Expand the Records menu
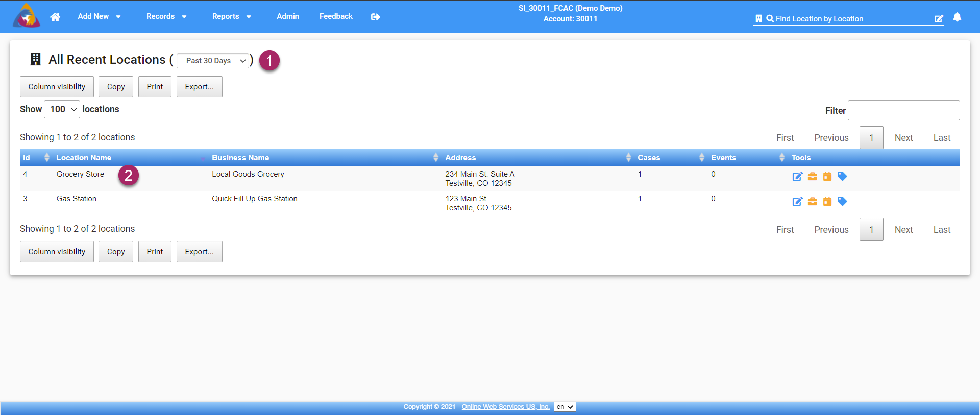This screenshot has height=415, width=980. (166, 16)
